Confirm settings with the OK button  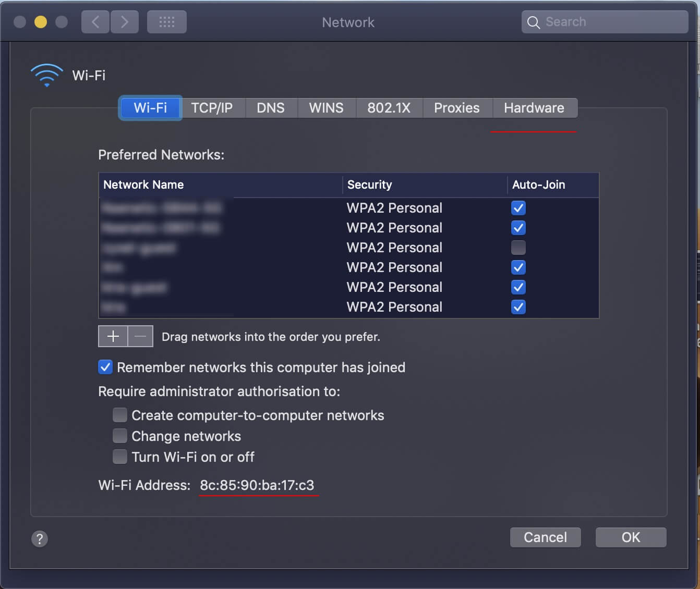pyautogui.click(x=631, y=537)
